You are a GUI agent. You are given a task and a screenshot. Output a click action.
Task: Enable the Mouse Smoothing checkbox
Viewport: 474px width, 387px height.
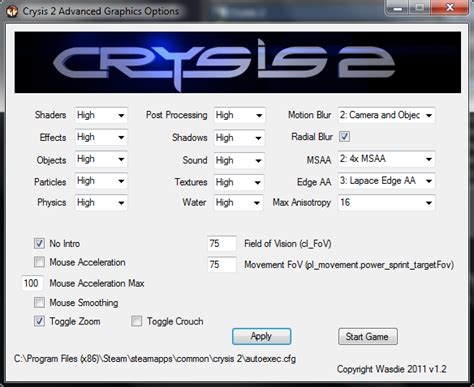[x=39, y=303]
